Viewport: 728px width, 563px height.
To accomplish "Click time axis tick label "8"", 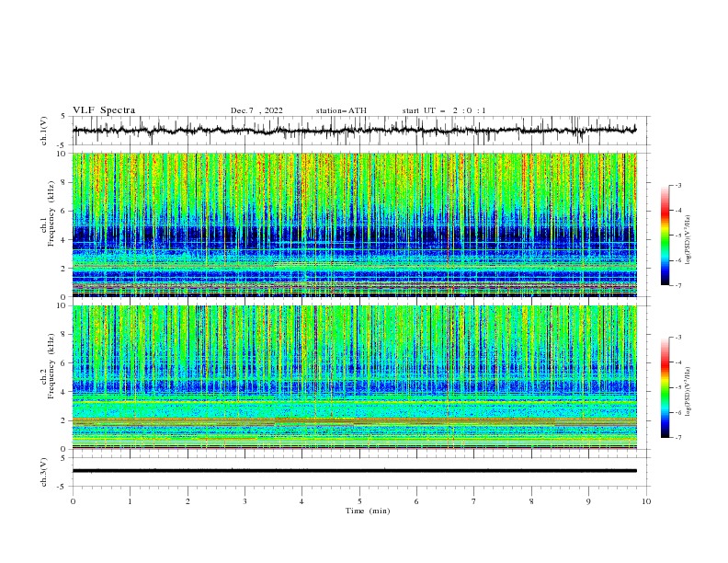I will pyautogui.click(x=531, y=501).
